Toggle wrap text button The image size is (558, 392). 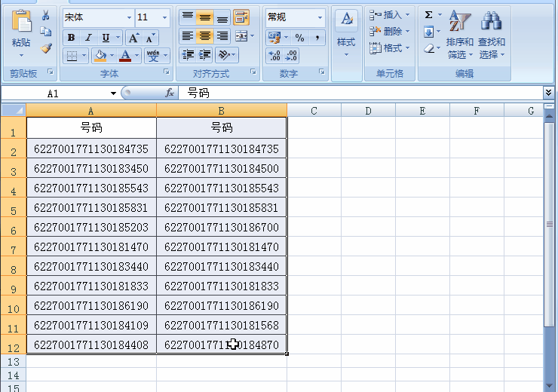tap(241, 17)
